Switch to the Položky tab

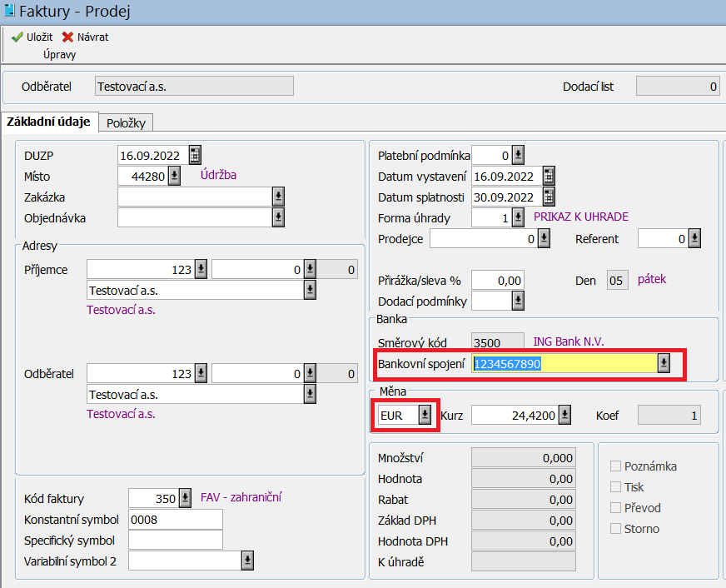[x=127, y=123]
